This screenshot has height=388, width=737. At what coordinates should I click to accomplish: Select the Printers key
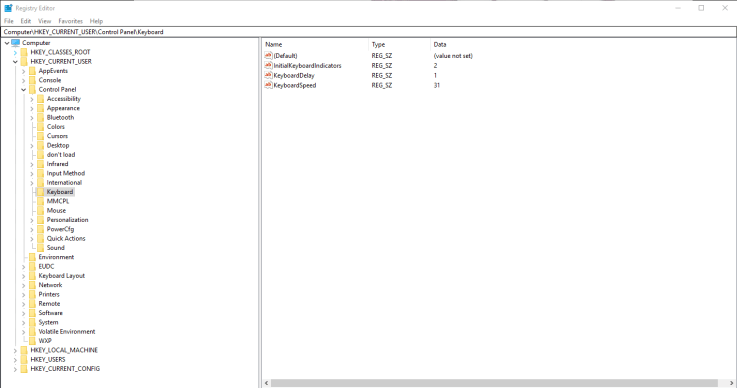coord(49,294)
